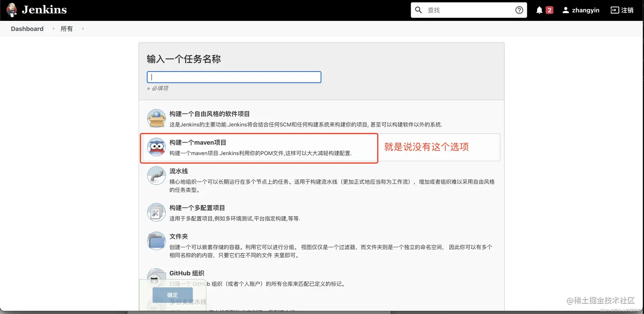Click the zhangyin user profile icon
Viewport: 644px width, 314px height.
point(564,10)
